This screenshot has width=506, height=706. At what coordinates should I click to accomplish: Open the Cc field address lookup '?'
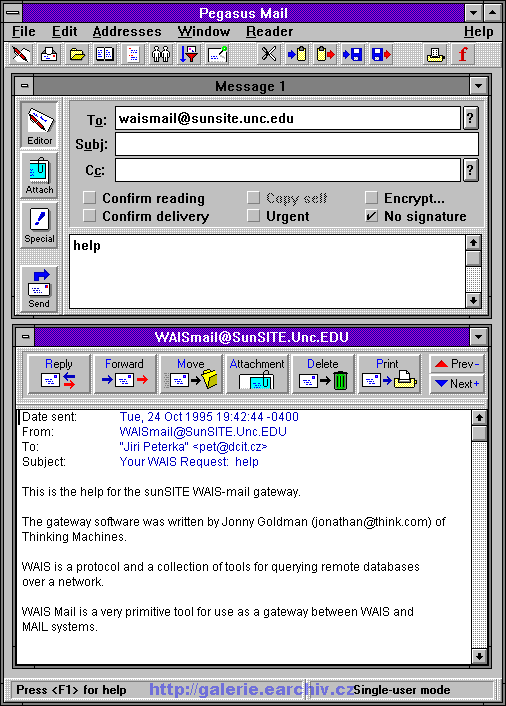point(470,170)
